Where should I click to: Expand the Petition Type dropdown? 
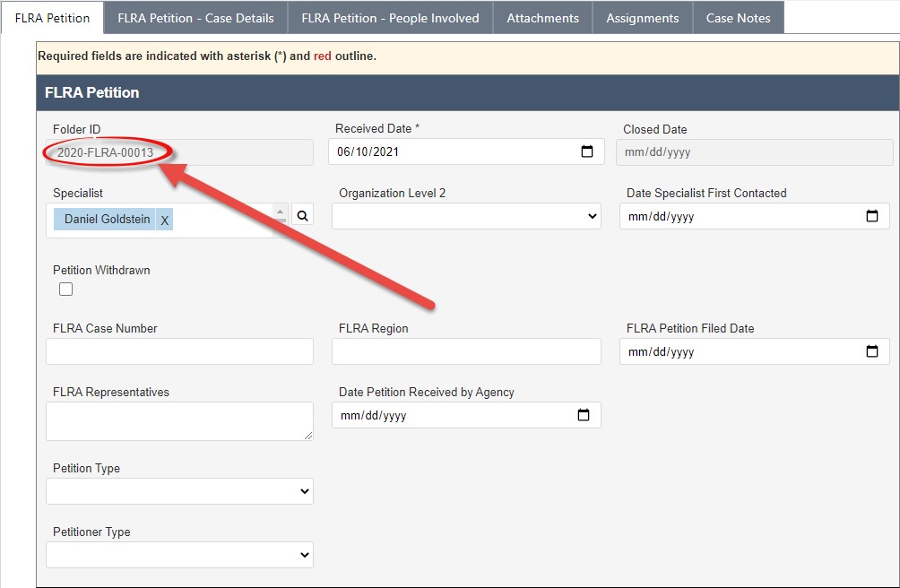coord(179,491)
